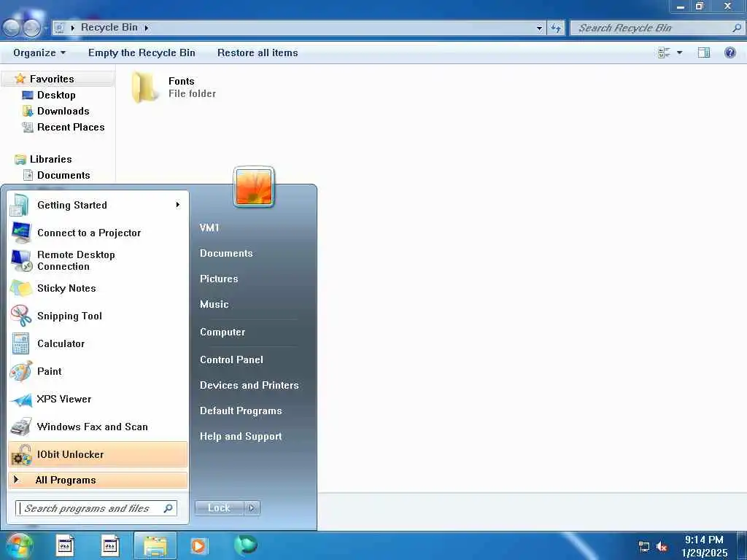Launch Connect to a Projector
This screenshot has width=747, height=560.
(x=98, y=233)
